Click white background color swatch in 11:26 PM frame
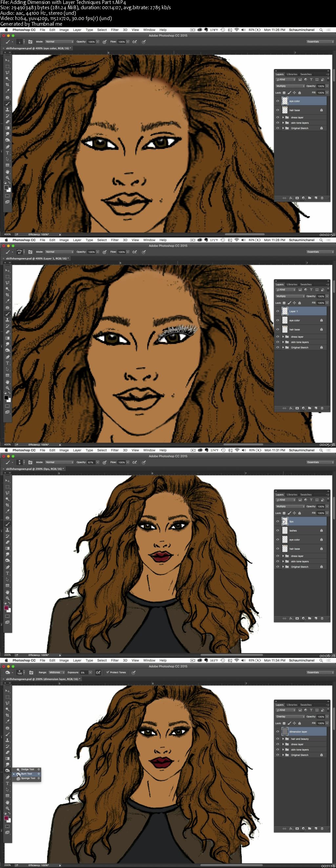The width and height of the screenshot is (336, 868). [9, 190]
